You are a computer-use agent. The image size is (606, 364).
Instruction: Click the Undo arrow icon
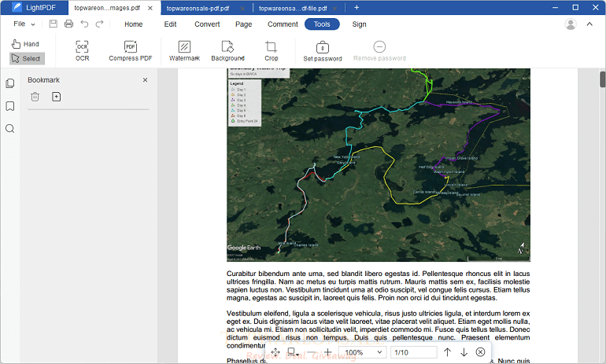pos(84,24)
